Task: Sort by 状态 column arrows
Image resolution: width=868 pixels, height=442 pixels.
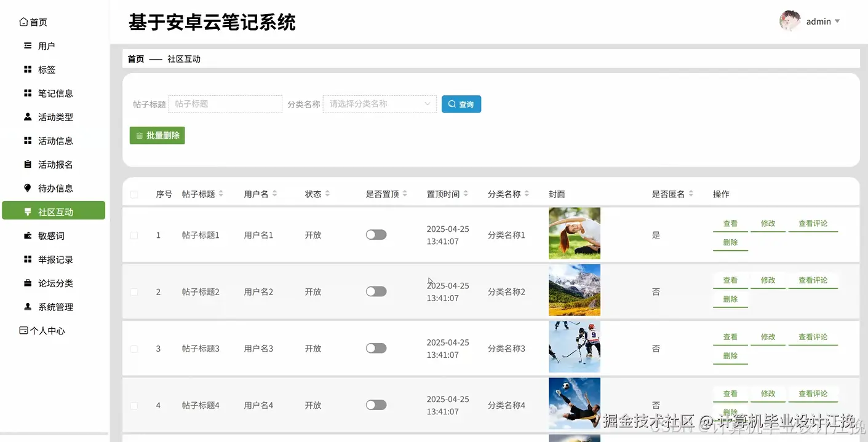Action: pos(327,194)
